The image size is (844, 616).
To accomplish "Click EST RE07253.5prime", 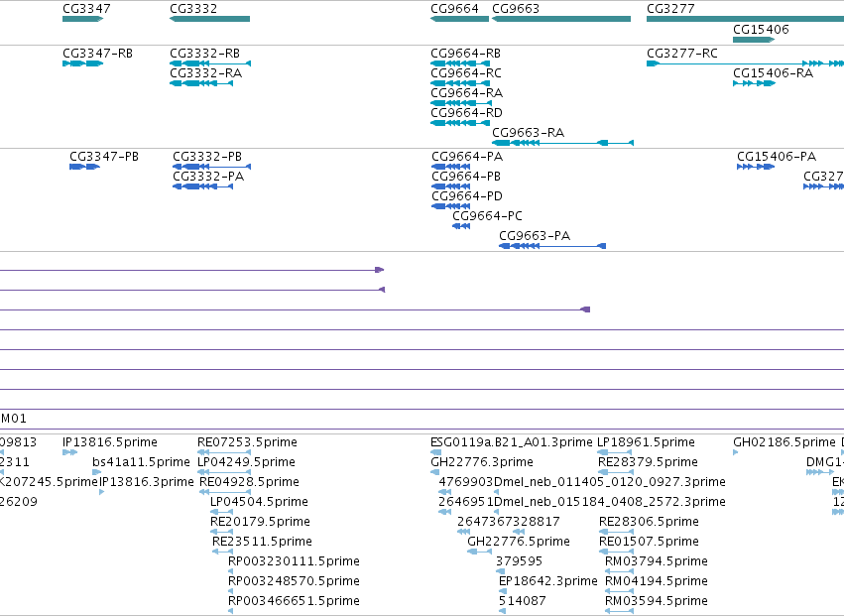I will 224,452.
